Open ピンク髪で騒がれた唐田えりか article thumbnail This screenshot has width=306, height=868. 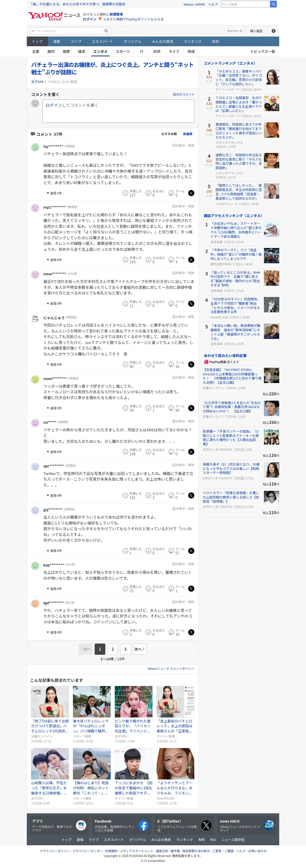[x=133, y=701]
